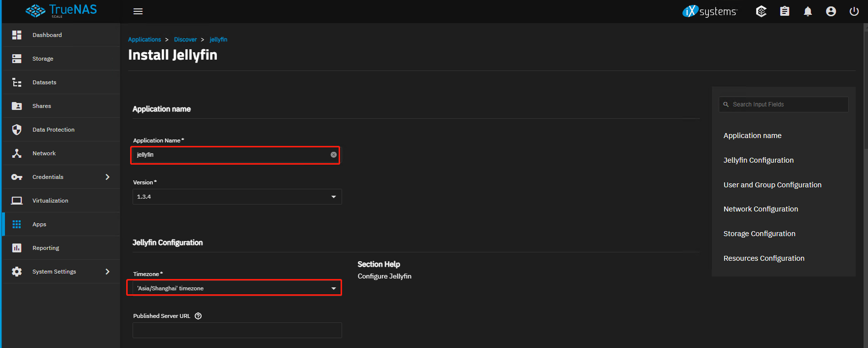
Task: Focus the Search Input Fields box
Action: point(784,104)
